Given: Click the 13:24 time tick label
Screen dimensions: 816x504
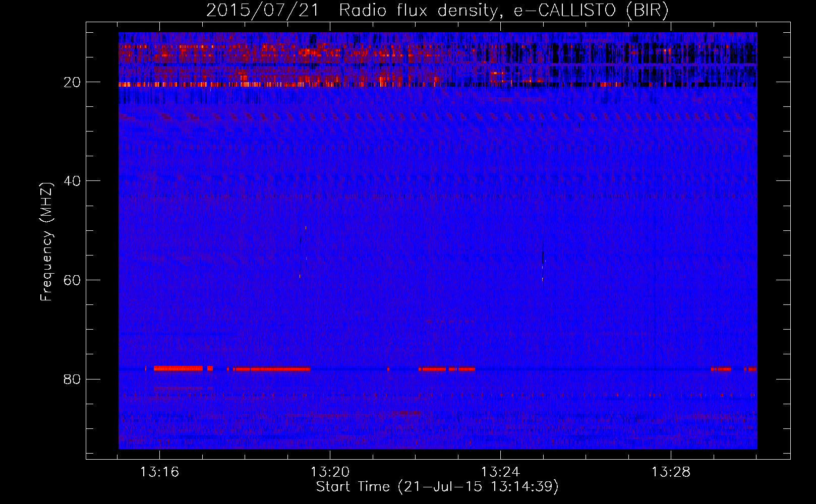Looking at the screenshot, I should pyautogui.click(x=500, y=472).
